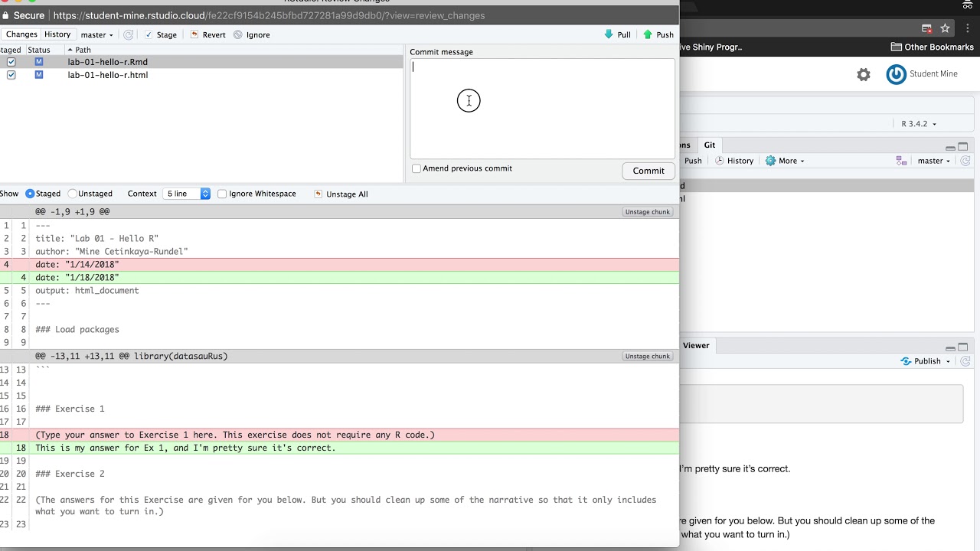Image resolution: width=980 pixels, height=551 pixels.
Task: Click Push in background Git pane
Action: [693, 161]
